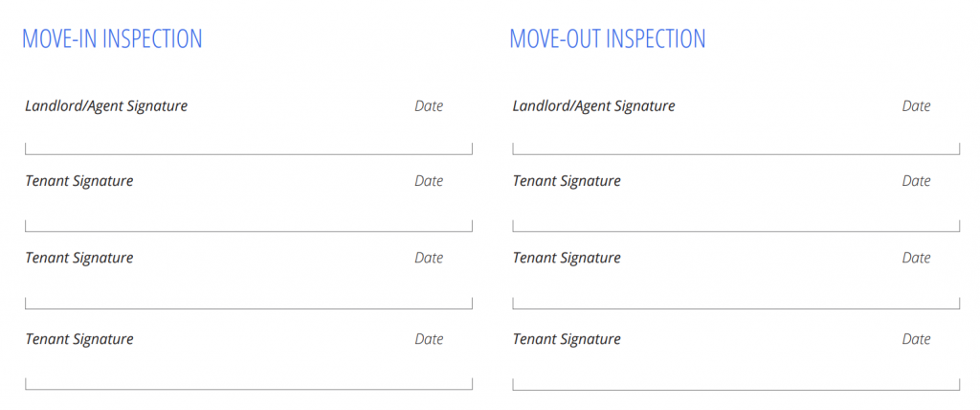Click the Date label for last Move-In tenant
Image resolution: width=980 pixels, height=410 pixels.
(x=429, y=339)
